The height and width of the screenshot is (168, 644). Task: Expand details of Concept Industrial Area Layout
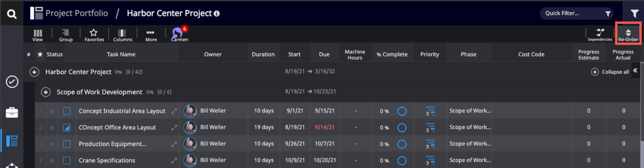[174, 111]
